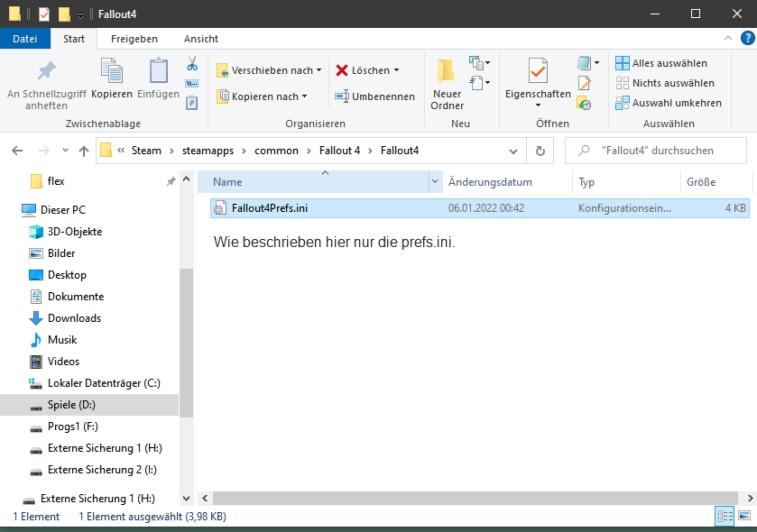Collapse the ribbon with chevron
Image resolution: width=757 pixels, height=532 pixels.
coord(728,38)
